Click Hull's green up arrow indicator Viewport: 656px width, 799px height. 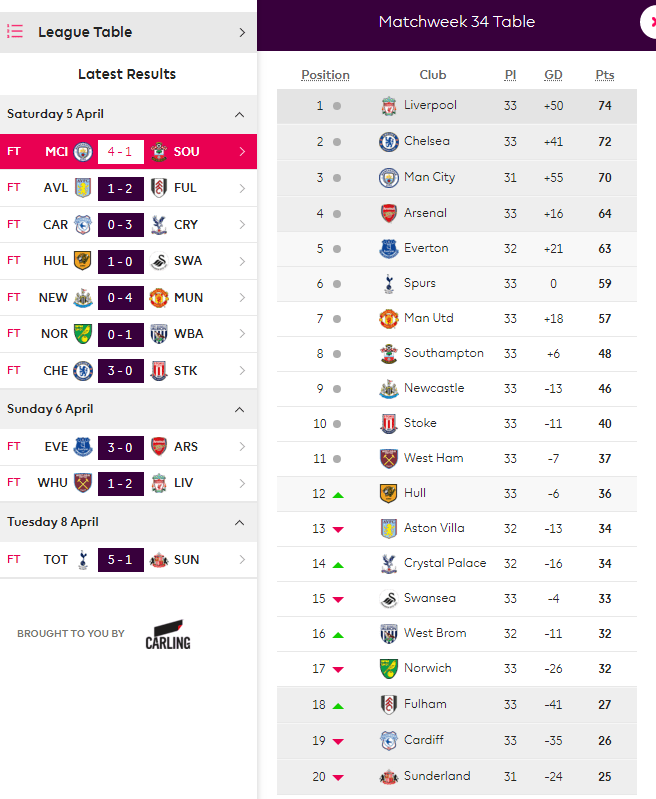click(x=338, y=495)
